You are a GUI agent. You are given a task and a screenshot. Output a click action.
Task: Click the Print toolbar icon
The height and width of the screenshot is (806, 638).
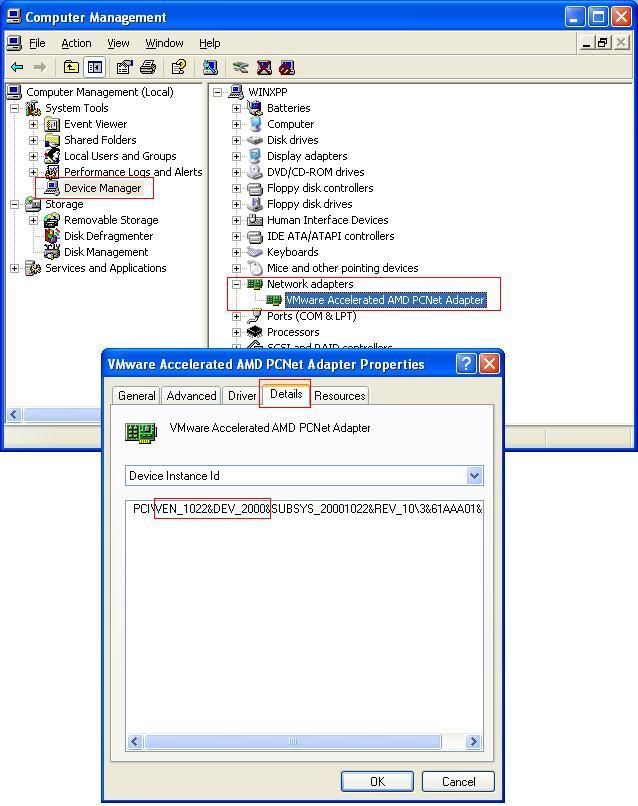tap(148, 67)
